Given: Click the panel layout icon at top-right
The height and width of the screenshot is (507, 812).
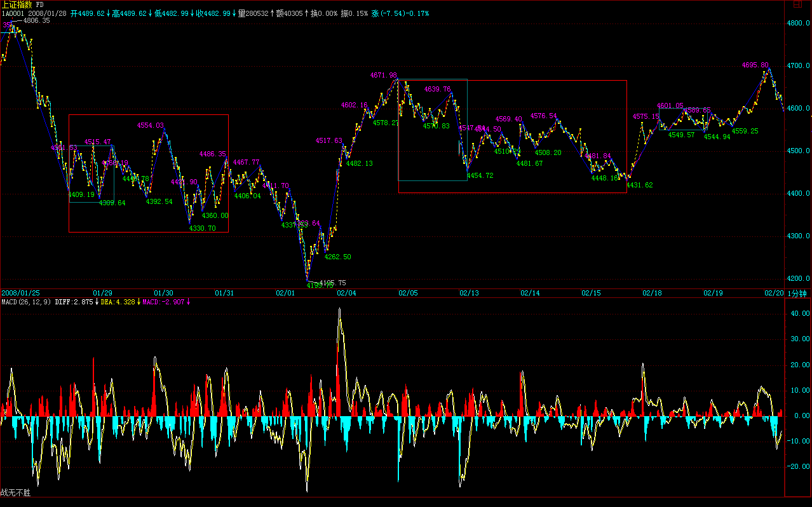Looking at the screenshot, I should [x=797, y=4].
